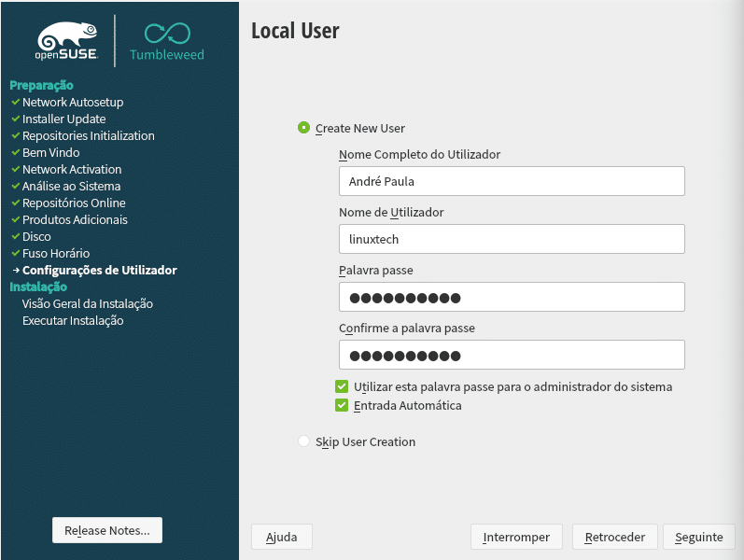Click the checkmark beside Disco
The height and width of the screenshot is (560, 744).
click(16, 236)
